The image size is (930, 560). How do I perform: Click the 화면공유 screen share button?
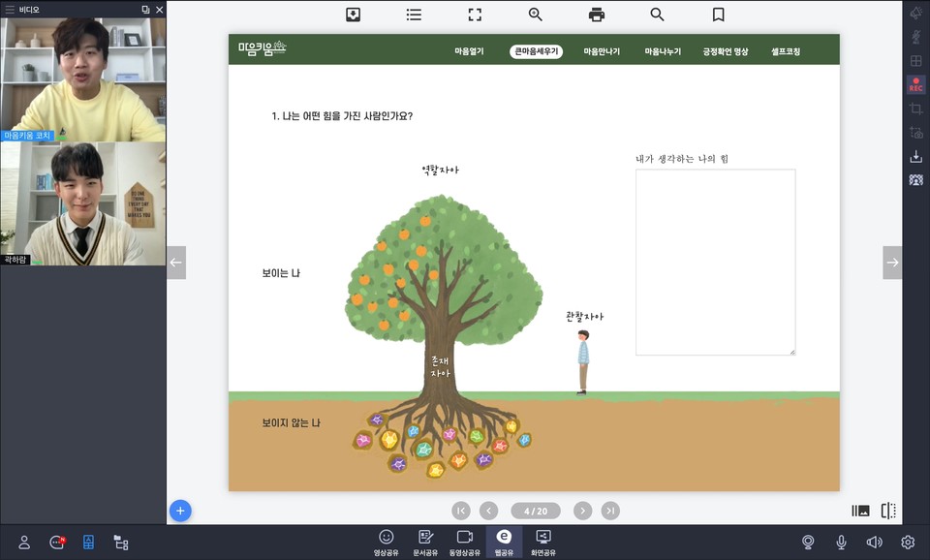542,542
